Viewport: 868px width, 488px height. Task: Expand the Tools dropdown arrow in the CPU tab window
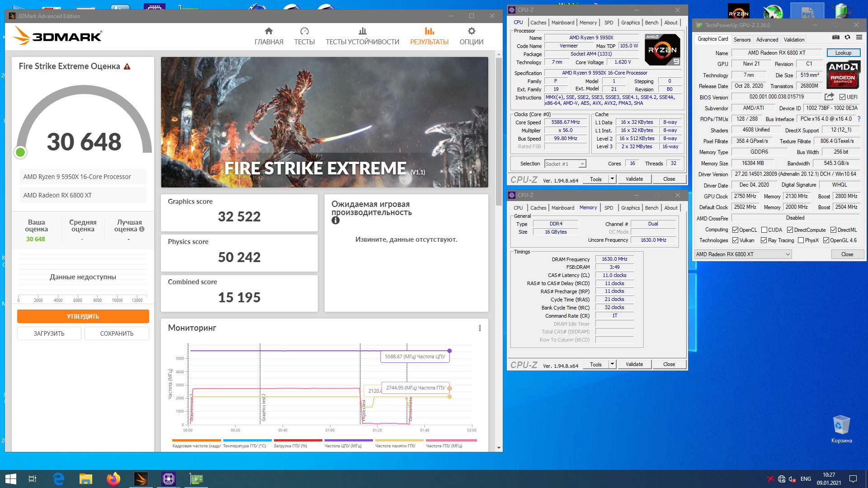point(612,179)
